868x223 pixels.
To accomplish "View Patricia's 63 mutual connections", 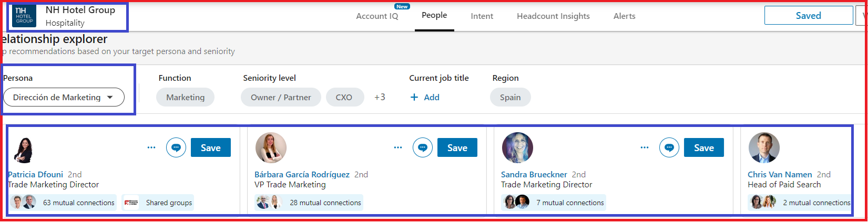I will (x=63, y=203).
